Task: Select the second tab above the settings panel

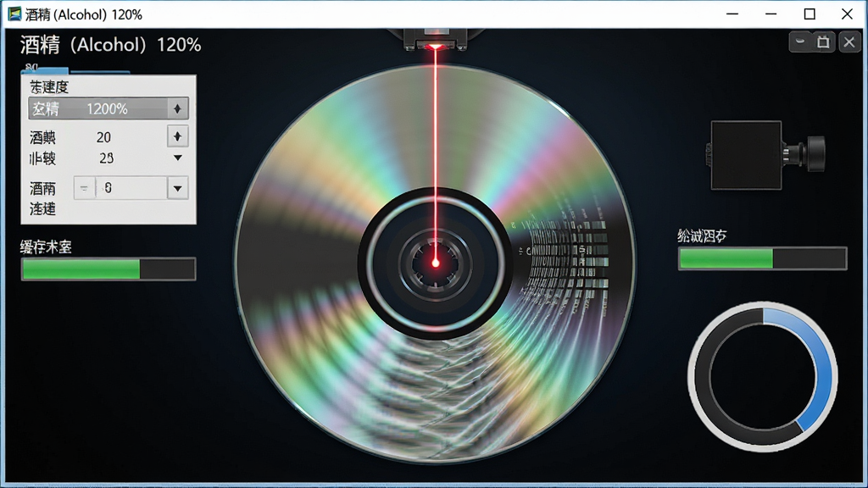Action: tap(100, 73)
